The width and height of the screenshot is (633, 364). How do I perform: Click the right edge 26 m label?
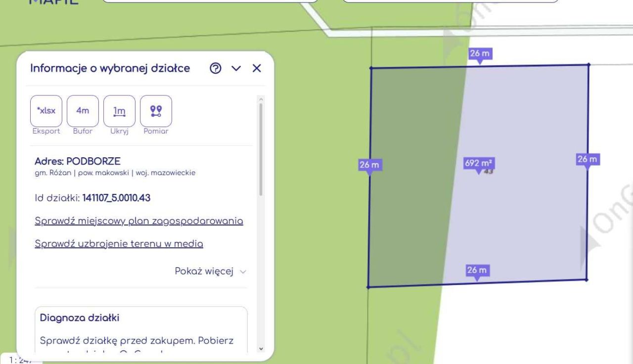[588, 159]
